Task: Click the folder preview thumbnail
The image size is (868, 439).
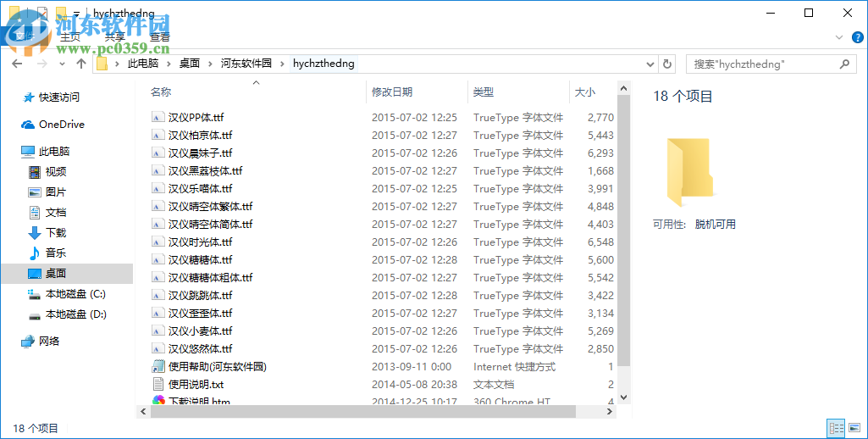Action: 691,172
